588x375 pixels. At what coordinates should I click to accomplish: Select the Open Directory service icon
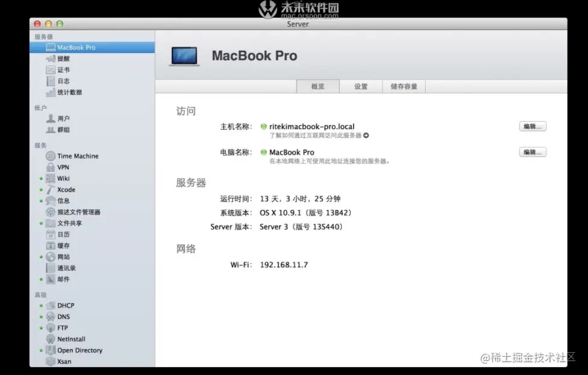[x=51, y=350]
